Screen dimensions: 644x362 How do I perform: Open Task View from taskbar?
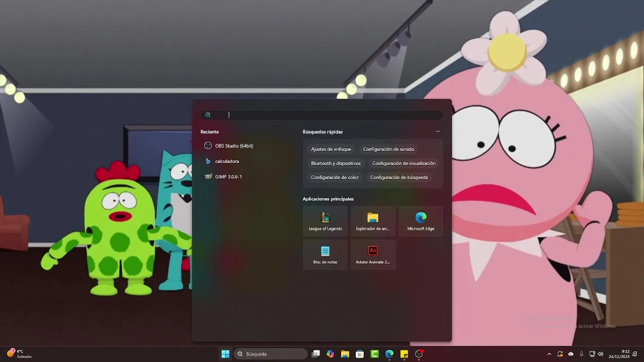pos(315,354)
